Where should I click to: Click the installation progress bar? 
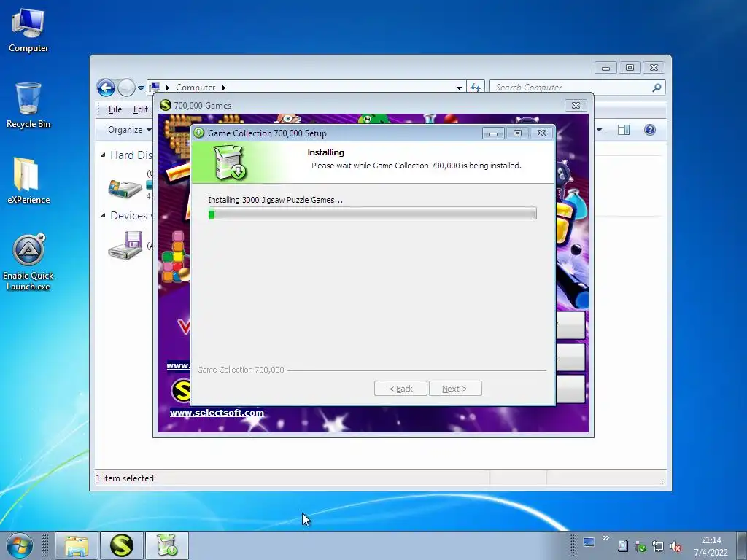373,214
